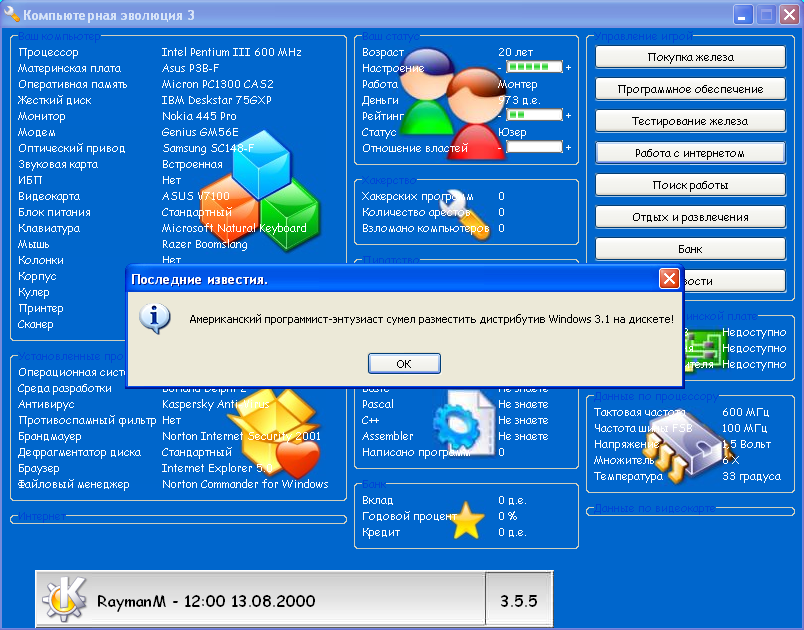Click the Банк button

(x=690, y=249)
